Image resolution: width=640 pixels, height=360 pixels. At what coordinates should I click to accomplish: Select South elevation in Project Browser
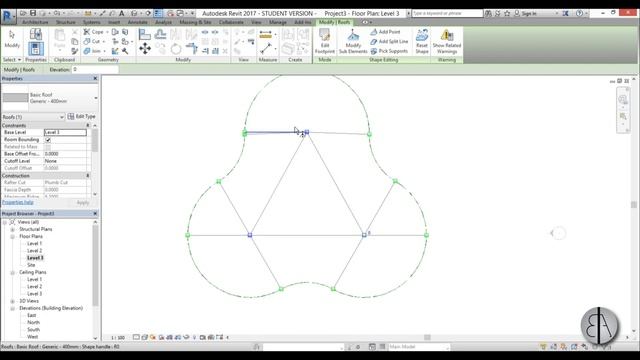(x=33, y=329)
